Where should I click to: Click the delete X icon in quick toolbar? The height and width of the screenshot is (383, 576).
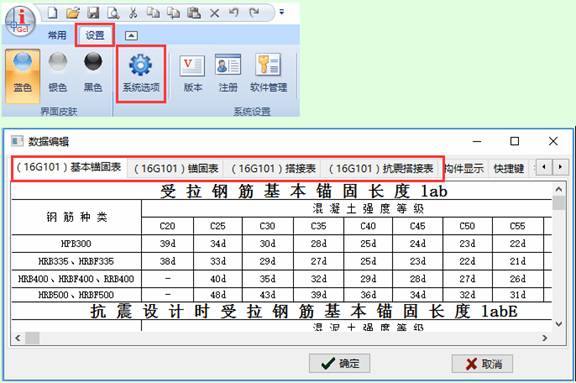214,14
